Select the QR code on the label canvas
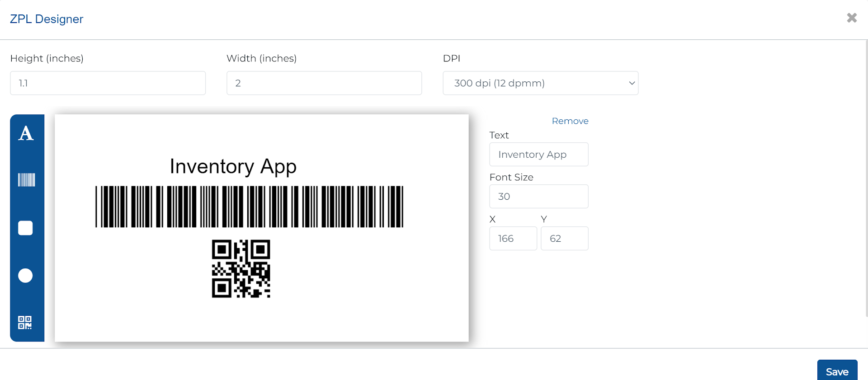Viewport: 868px width, 380px height. 241,269
